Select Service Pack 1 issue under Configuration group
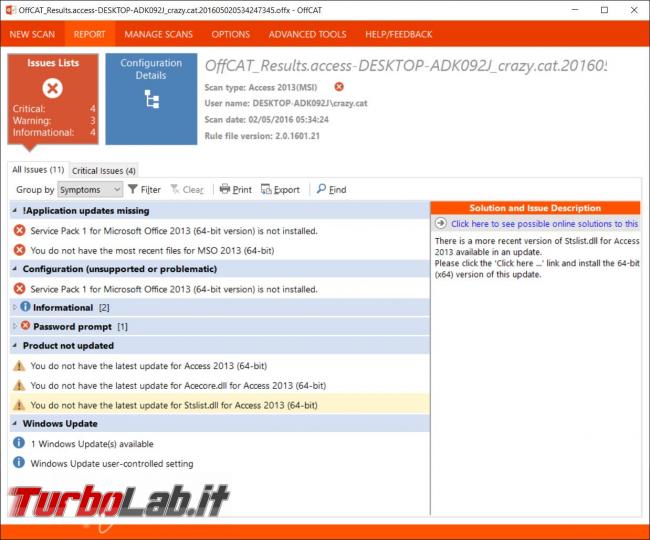 [220, 289]
